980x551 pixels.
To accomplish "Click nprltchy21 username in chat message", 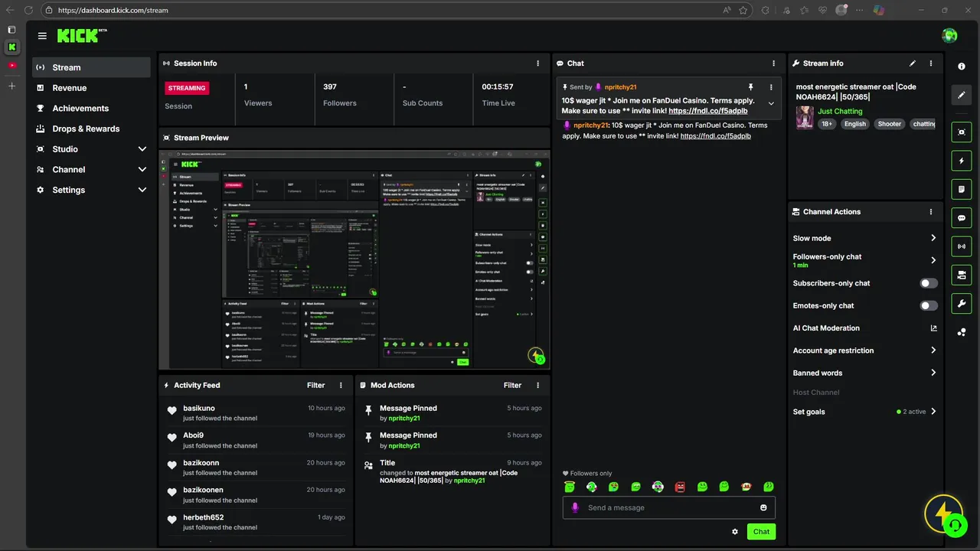I will coord(590,126).
